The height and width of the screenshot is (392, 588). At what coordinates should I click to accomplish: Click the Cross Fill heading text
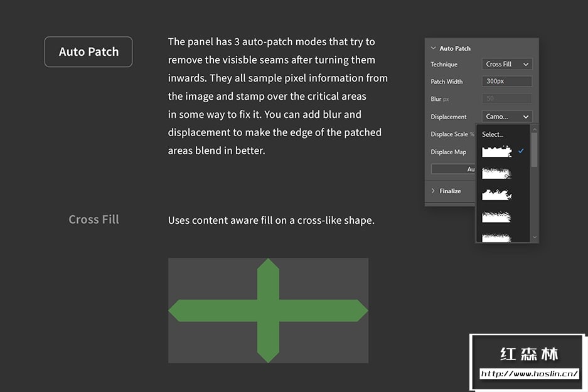[94, 220]
